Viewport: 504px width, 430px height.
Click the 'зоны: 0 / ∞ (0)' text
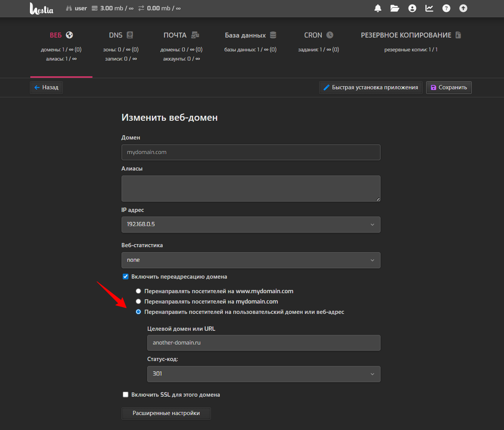click(x=121, y=49)
